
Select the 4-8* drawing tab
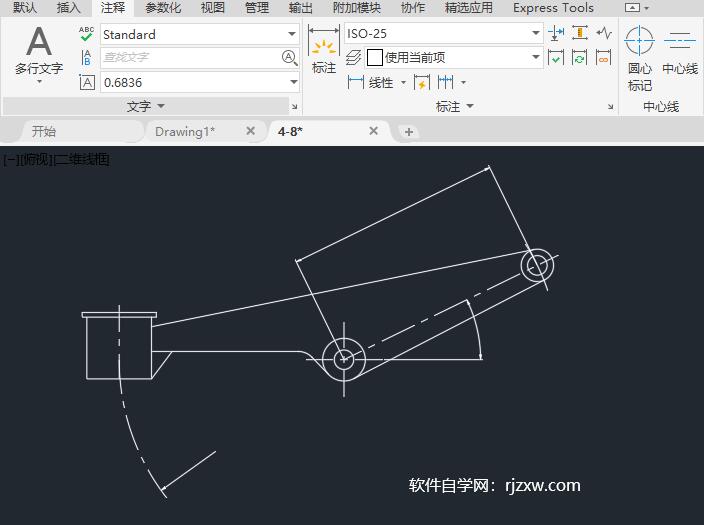tap(290, 131)
